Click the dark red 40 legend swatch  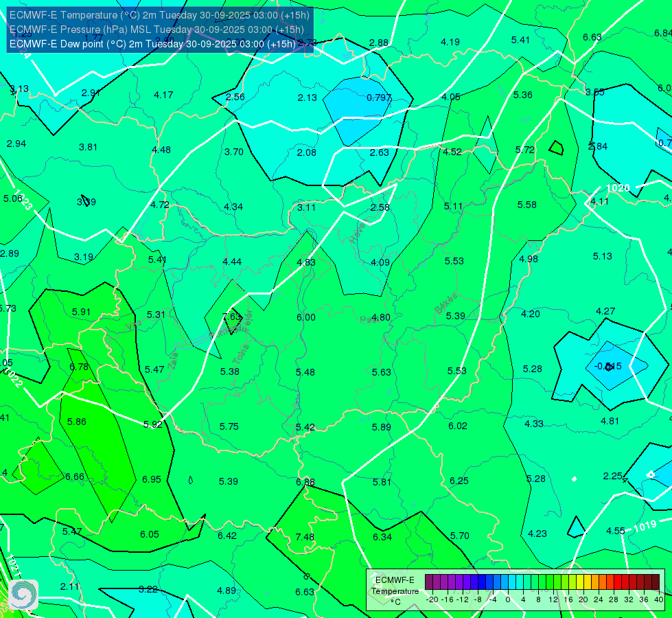pyautogui.click(x=656, y=582)
